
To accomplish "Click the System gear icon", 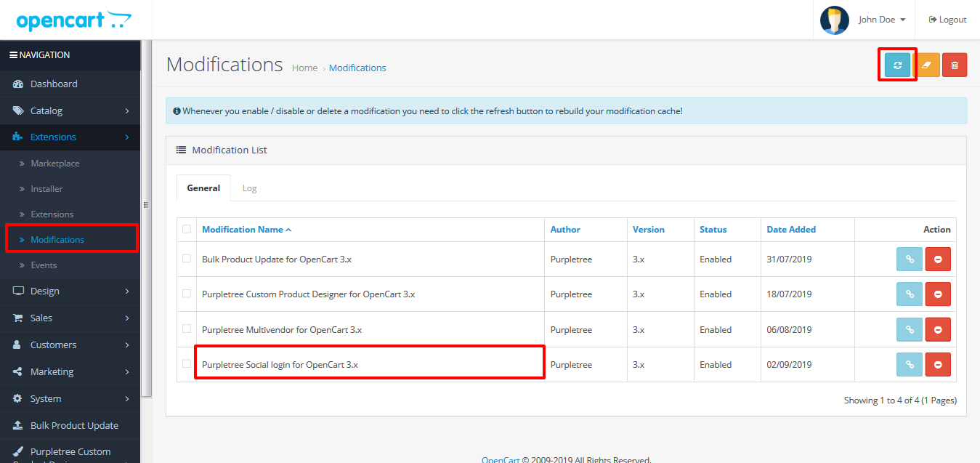I will point(18,398).
